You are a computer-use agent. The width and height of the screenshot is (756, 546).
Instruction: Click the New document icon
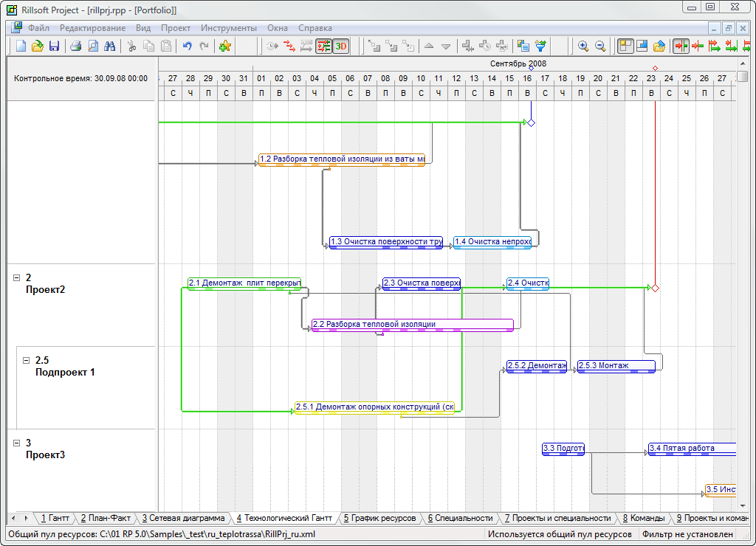pos(21,46)
